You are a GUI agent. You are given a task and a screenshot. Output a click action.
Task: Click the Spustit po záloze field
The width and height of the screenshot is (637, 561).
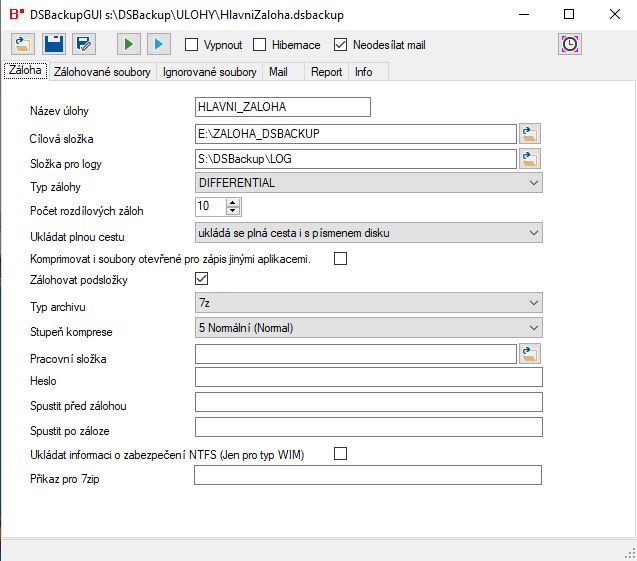tap(368, 427)
